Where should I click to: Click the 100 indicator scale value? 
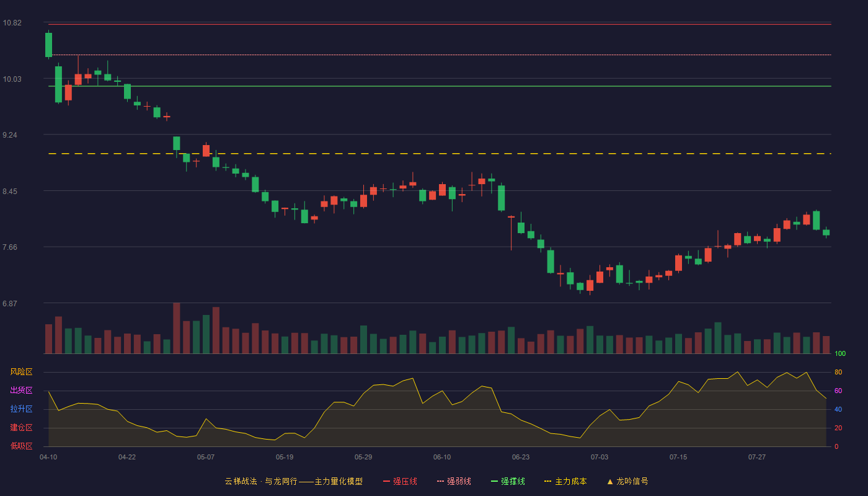(840, 353)
